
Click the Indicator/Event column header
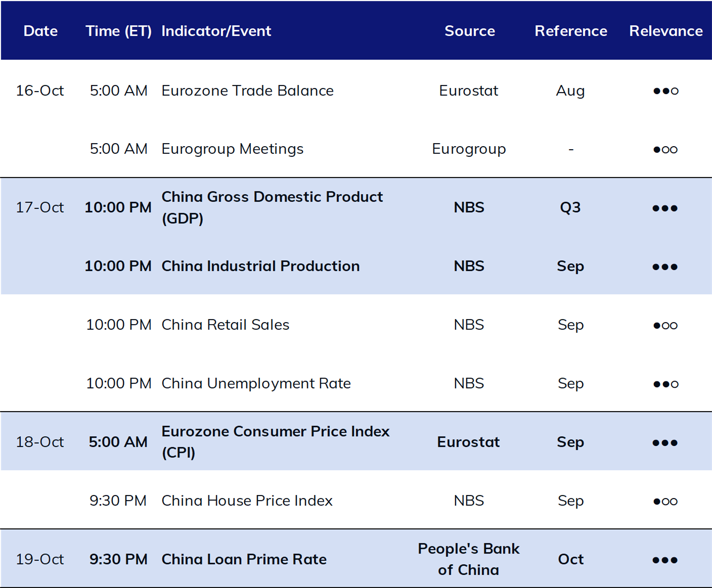tap(216, 31)
